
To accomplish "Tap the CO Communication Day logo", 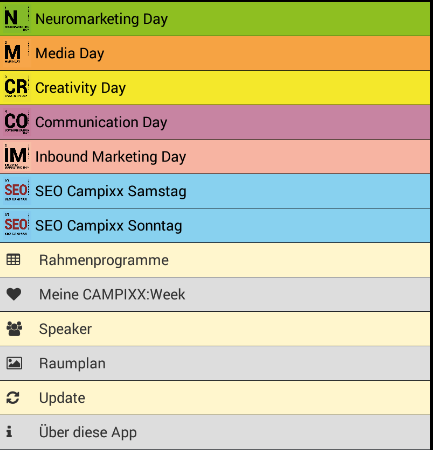I will [x=17, y=122].
